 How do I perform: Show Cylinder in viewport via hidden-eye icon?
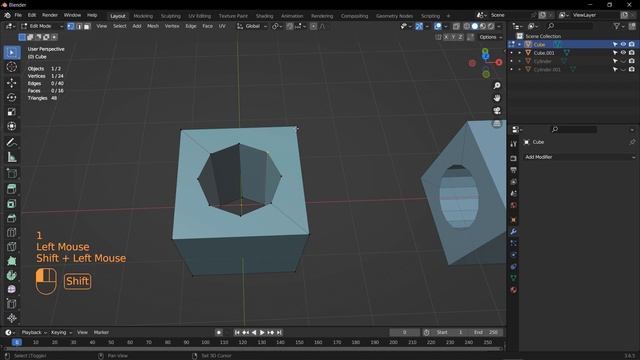point(623,61)
